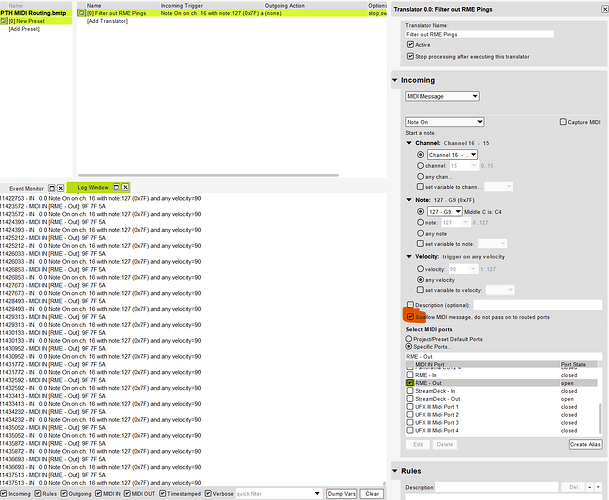Select the 'any note' radio button

(x=421, y=235)
